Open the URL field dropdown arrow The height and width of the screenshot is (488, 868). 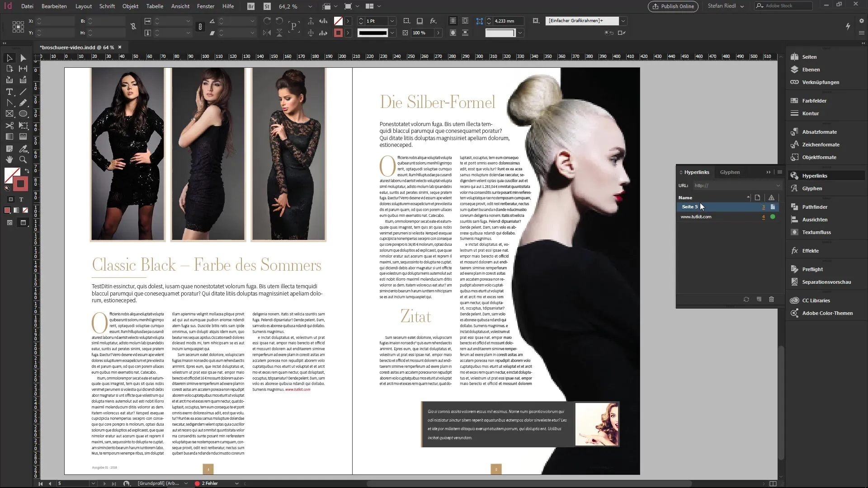tap(778, 185)
